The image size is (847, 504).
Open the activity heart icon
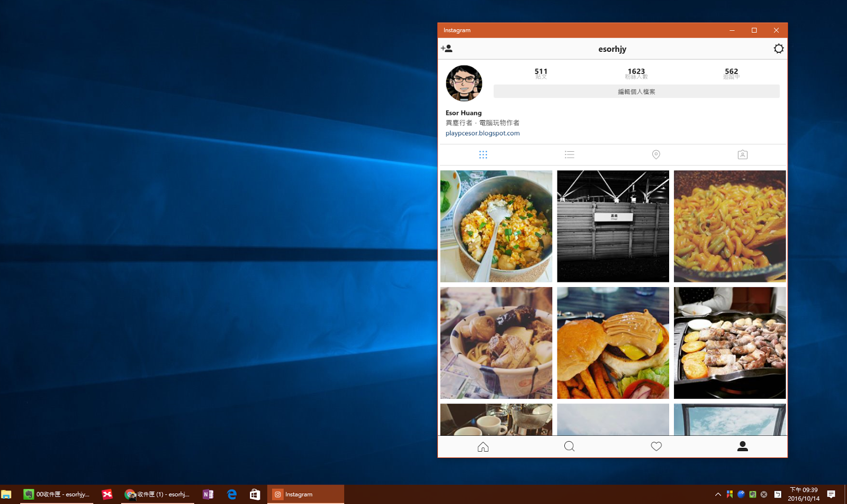656,447
